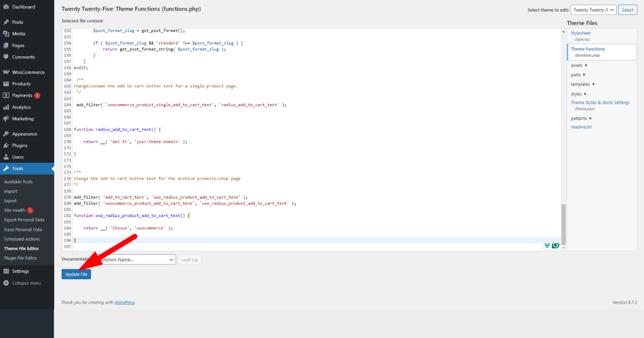The width and height of the screenshot is (644, 338).
Task: Click the Update File button
Action: pyautogui.click(x=76, y=274)
